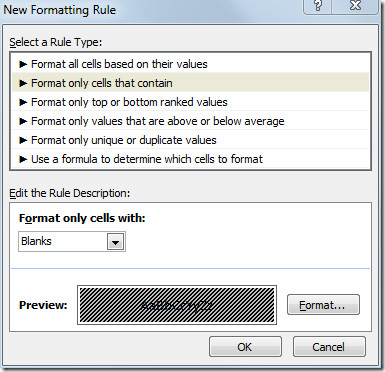The width and height of the screenshot is (385, 372).
Task: Expand the Blanks dropdown arrow
Action: 115,242
